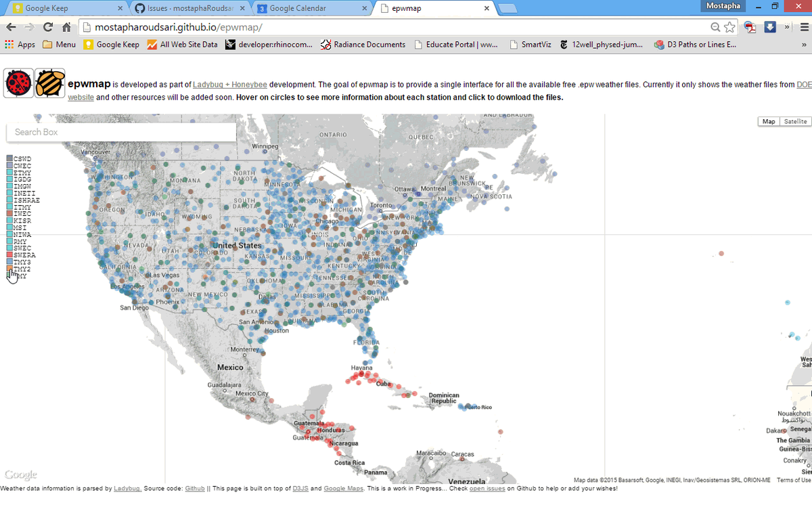812x507 pixels.
Task: Open the Google Maps footer link
Action: (344, 488)
